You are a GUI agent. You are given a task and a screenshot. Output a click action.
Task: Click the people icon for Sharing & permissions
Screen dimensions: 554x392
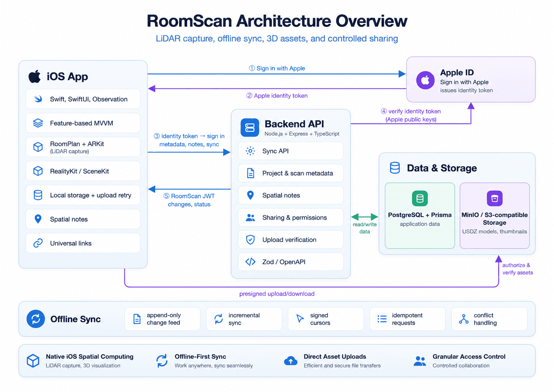[x=250, y=217]
